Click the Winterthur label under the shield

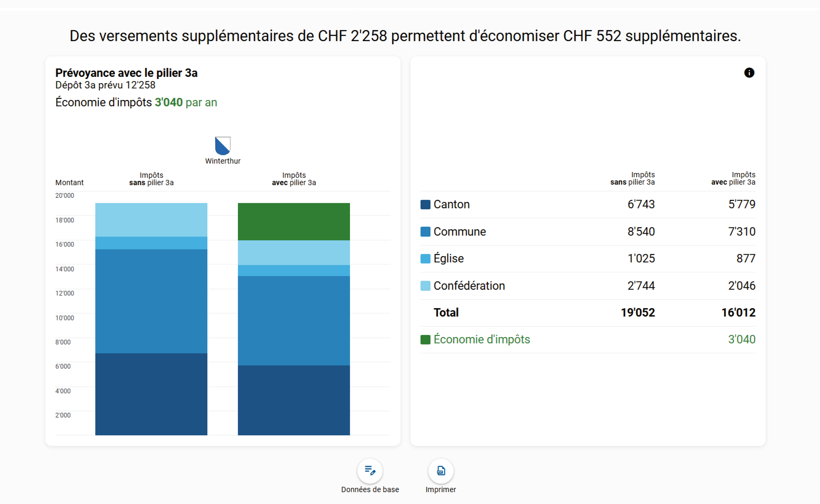click(223, 161)
